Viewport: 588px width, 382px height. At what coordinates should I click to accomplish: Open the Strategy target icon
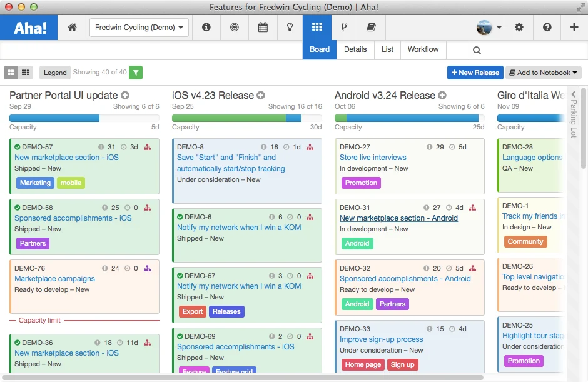(x=235, y=27)
